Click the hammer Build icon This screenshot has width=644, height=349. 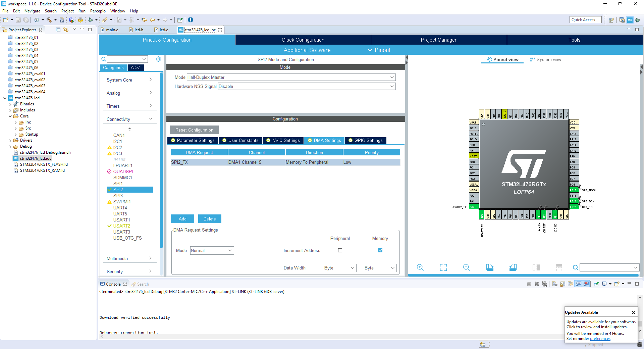[x=49, y=20]
